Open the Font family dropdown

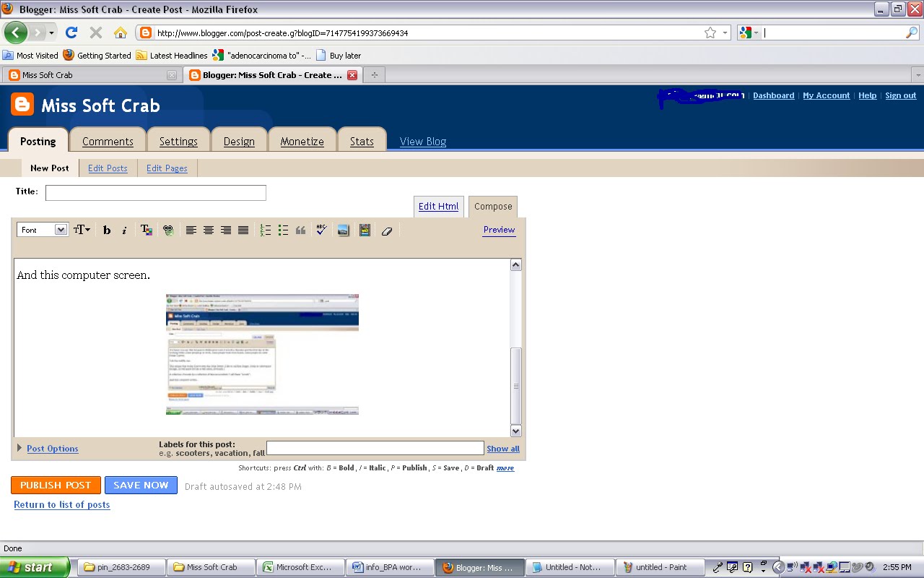pos(43,230)
